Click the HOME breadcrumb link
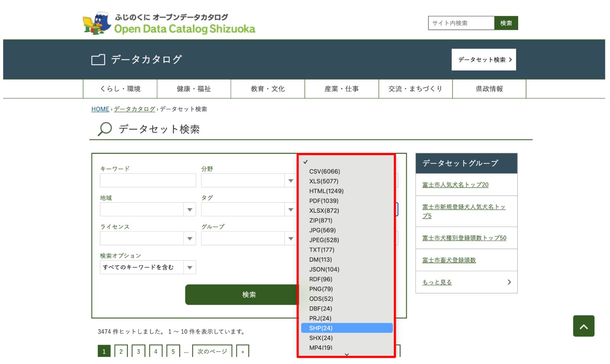 tap(100, 109)
